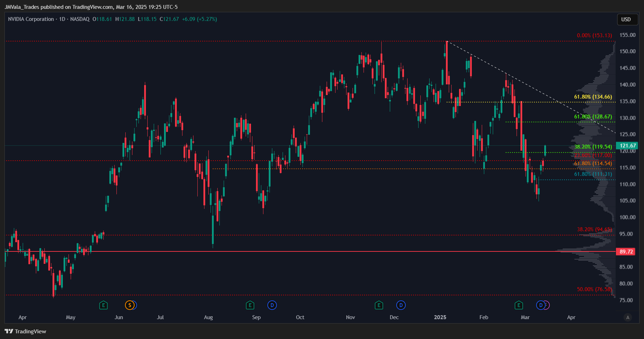Click the red 38.20% (94.65) label

594,229
